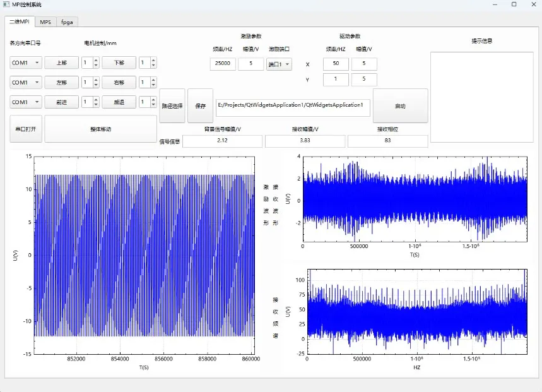The width and height of the screenshot is (542, 392).
Task: Open the COM1 dropdown beside 上移
Action: [26, 62]
